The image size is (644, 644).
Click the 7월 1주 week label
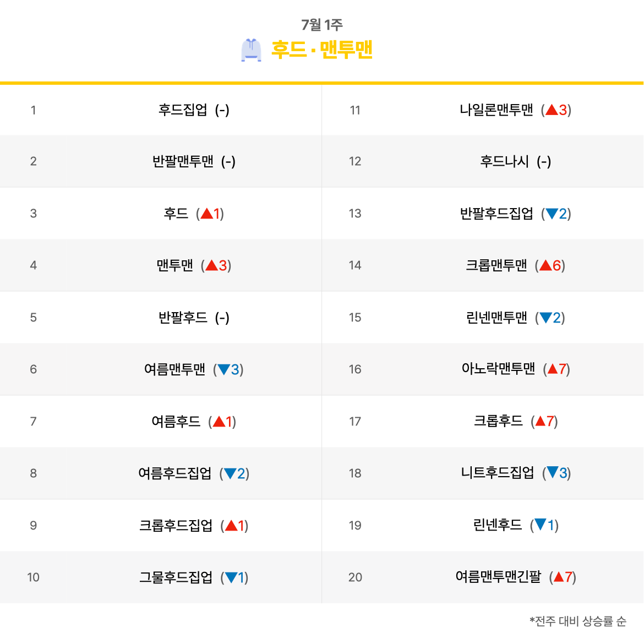(321, 25)
